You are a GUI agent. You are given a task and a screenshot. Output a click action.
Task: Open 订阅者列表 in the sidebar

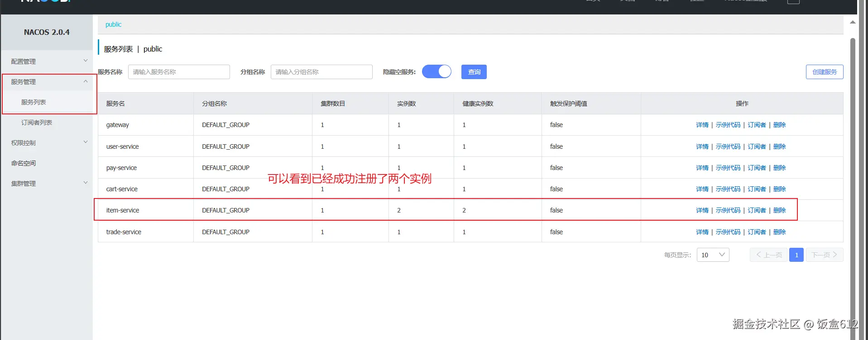pyautogui.click(x=37, y=123)
